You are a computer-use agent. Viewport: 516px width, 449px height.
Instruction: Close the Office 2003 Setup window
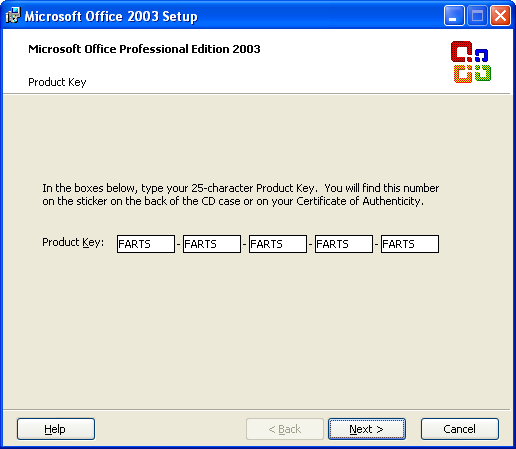(x=500, y=16)
